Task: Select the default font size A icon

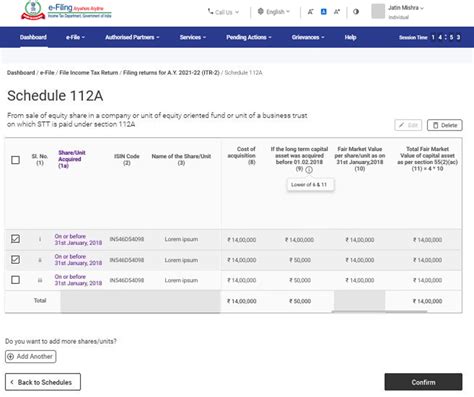Action: point(323,12)
